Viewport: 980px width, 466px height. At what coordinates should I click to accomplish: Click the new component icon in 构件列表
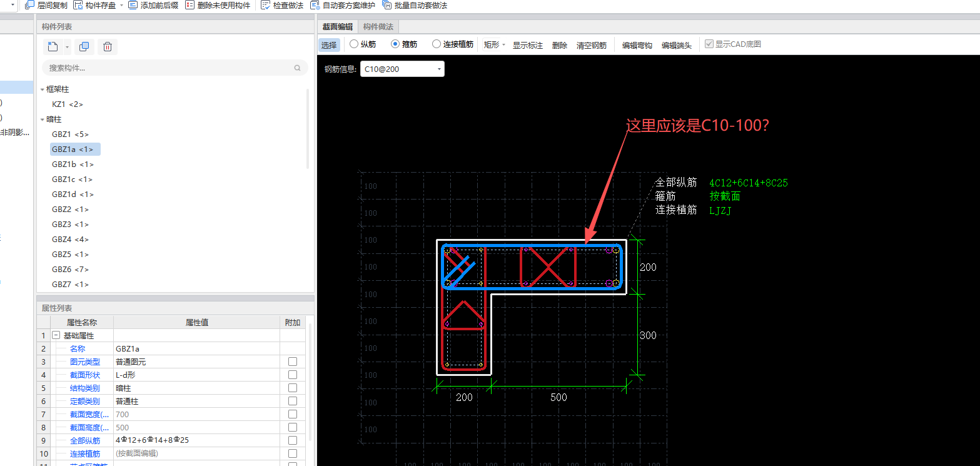[53, 46]
